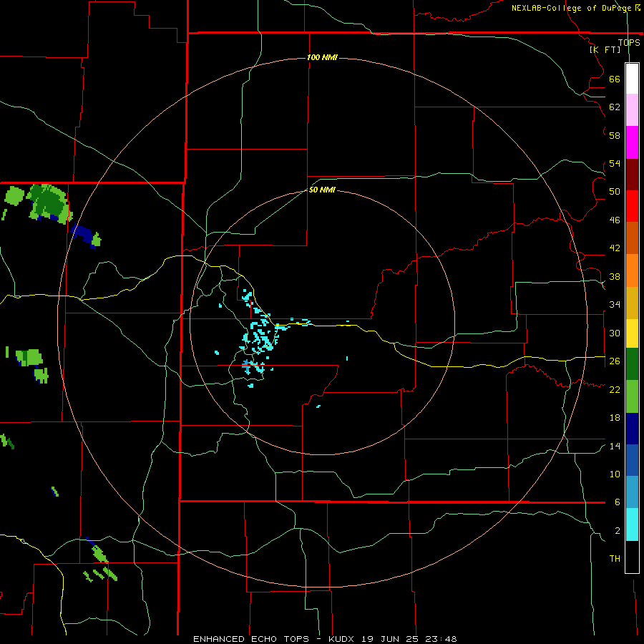Click the large dark green echo northwest

click(x=49, y=203)
